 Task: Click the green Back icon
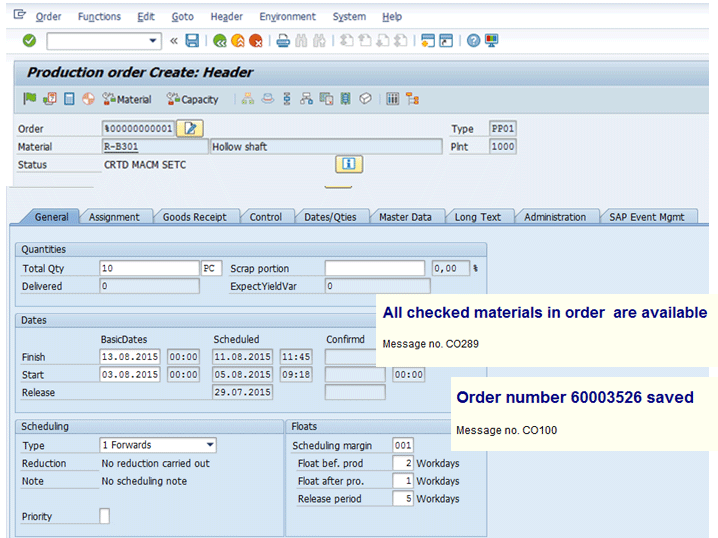[220, 41]
